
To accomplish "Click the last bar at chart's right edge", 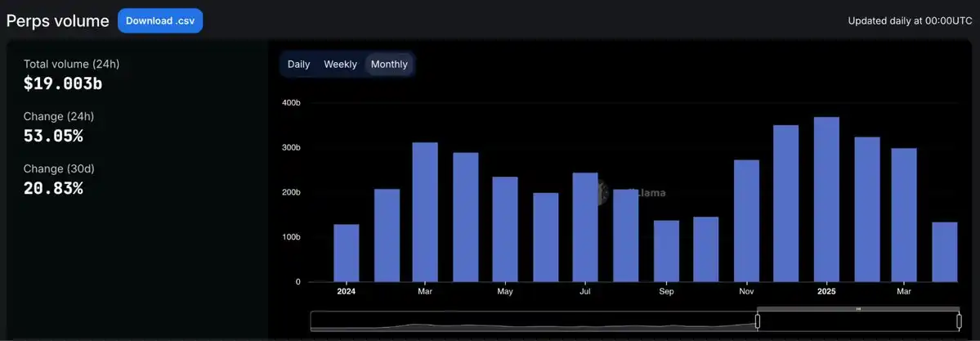I will (945, 252).
